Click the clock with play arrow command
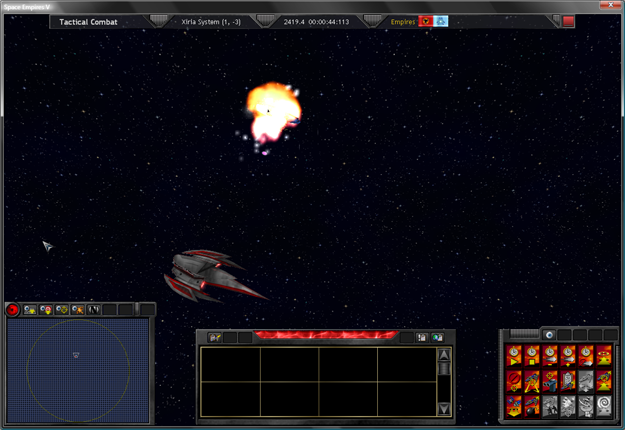 tap(514, 355)
